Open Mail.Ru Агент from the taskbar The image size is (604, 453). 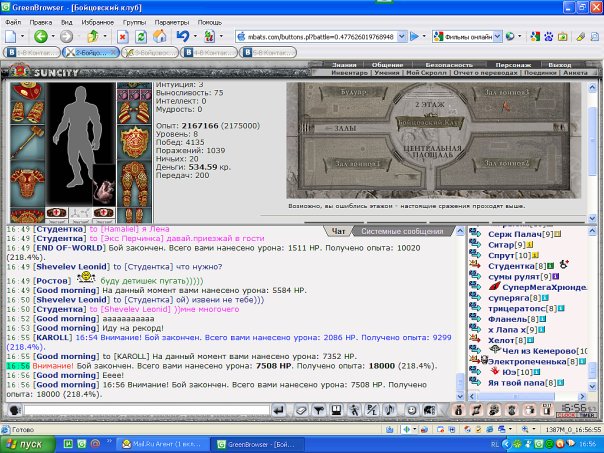pyautogui.click(x=162, y=444)
